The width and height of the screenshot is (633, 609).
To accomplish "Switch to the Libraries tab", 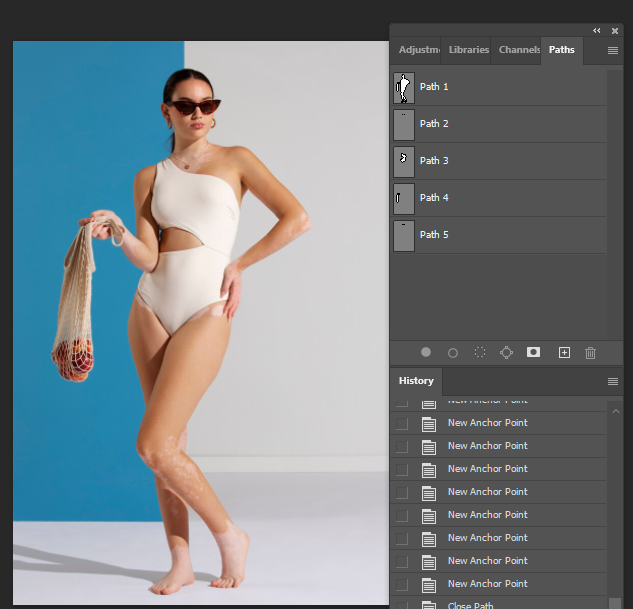I will [x=465, y=50].
